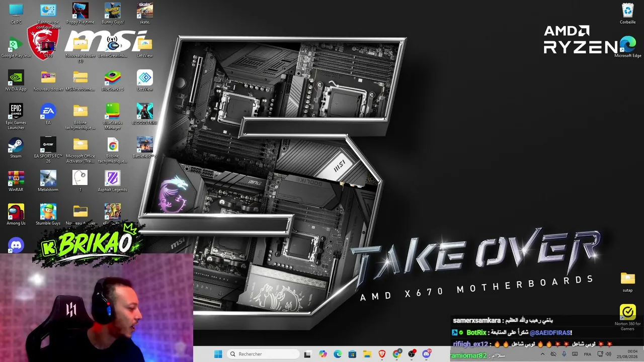
Task: Open the Ce PC desktop icon
Action: 16,14
